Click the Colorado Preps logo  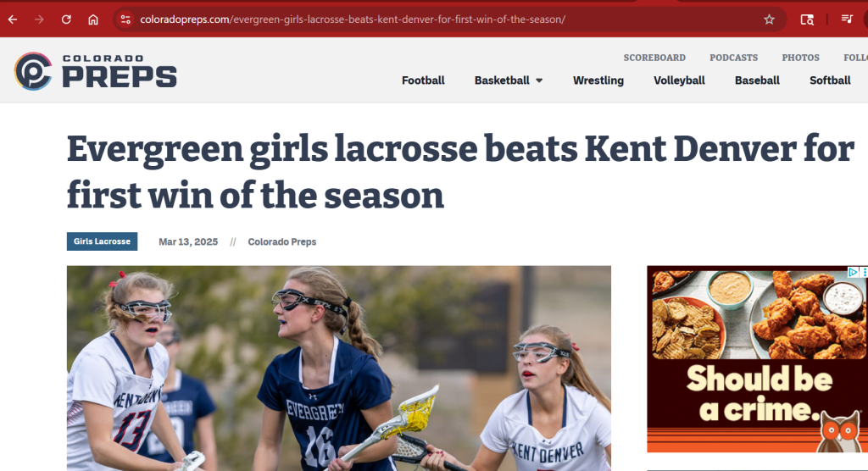pyautogui.click(x=96, y=71)
